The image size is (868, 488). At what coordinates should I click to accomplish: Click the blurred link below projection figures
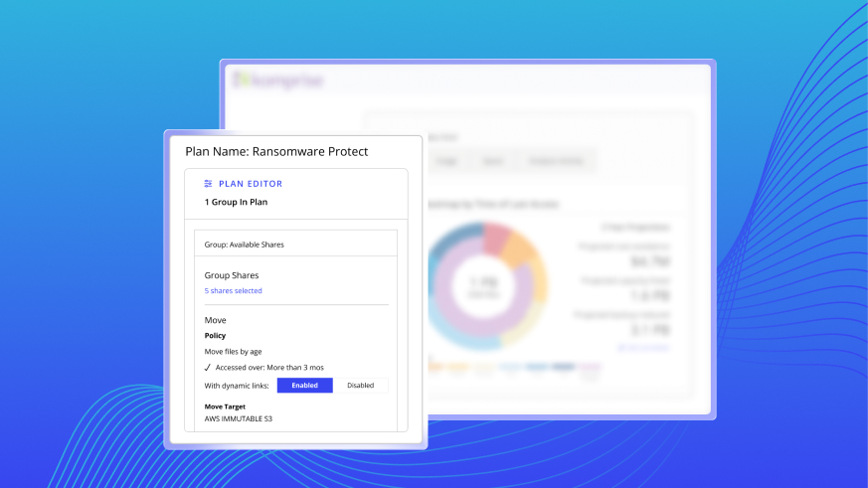tap(643, 347)
